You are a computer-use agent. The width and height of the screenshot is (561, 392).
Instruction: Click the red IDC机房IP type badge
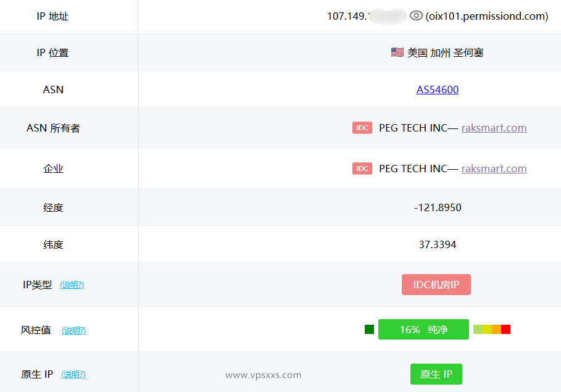(x=436, y=284)
